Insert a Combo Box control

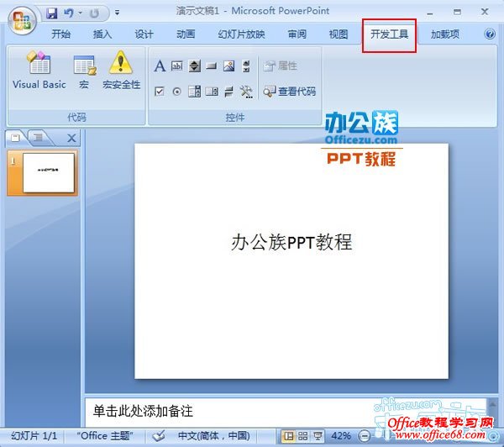coord(212,92)
